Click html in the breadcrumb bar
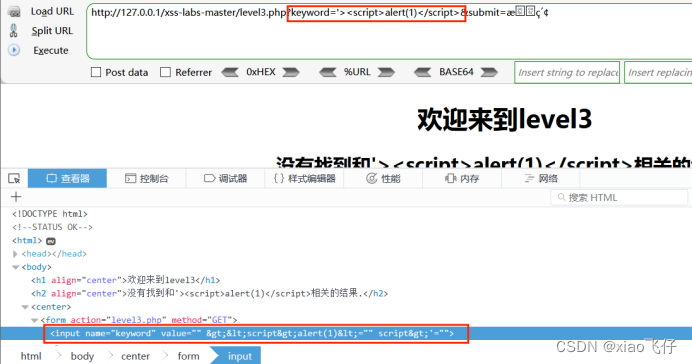This screenshot has width=692, height=364. [x=31, y=356]
